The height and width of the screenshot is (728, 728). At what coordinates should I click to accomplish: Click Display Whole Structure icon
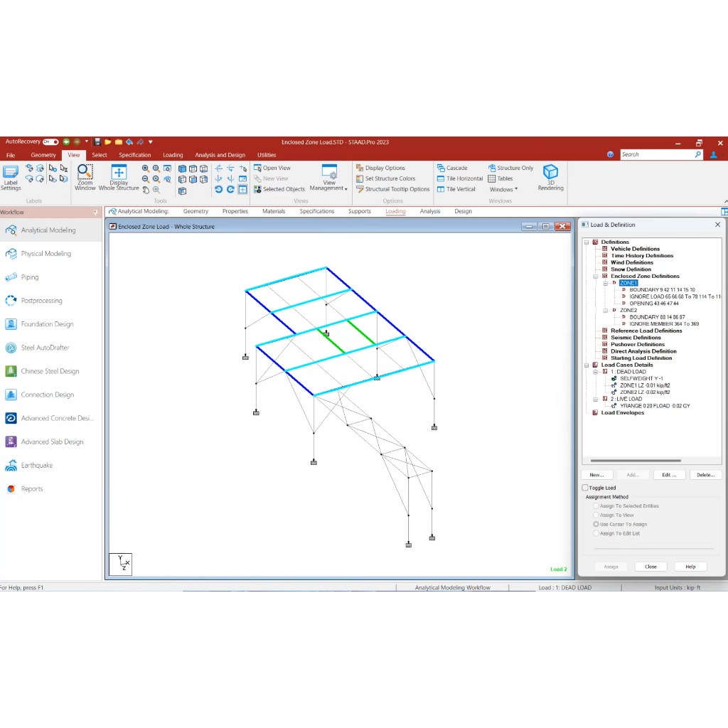click(119, 177)
